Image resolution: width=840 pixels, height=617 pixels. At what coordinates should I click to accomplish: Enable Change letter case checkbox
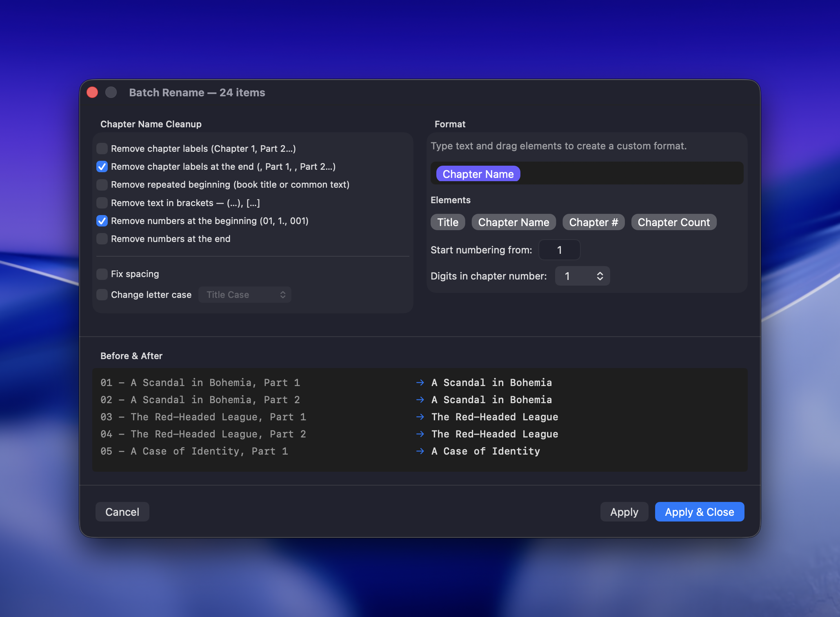(102, 295)
